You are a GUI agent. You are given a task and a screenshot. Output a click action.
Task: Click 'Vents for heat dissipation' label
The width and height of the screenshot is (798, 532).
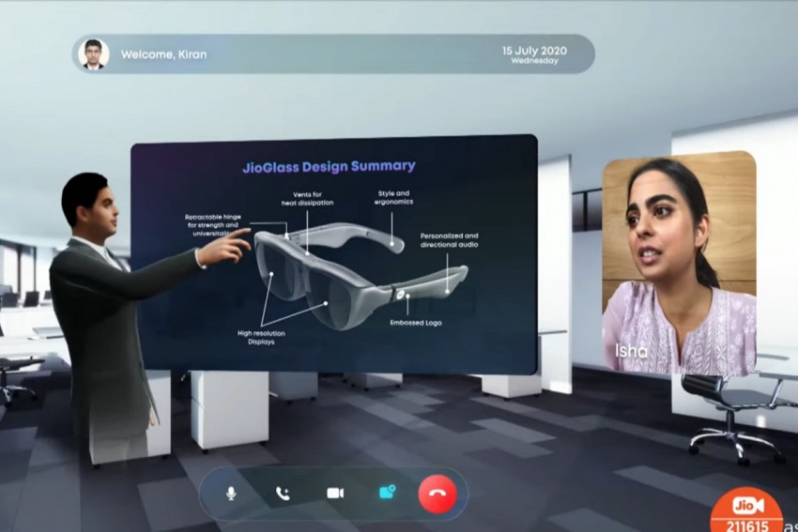click(x=307, y=198)
